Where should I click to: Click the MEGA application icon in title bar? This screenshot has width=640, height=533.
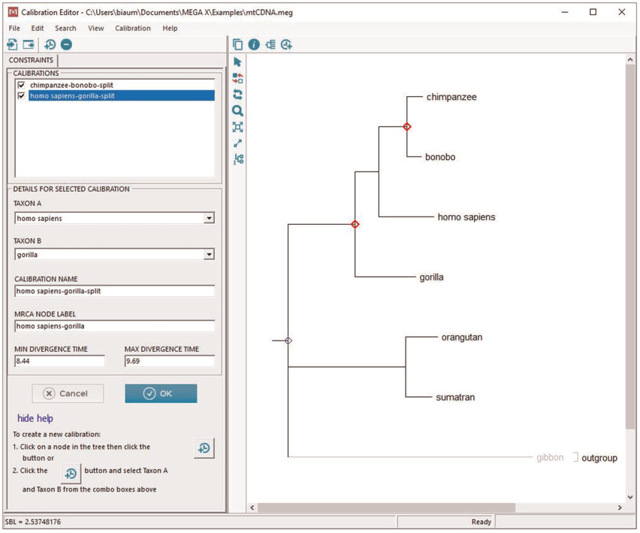(x=13, y=12)
